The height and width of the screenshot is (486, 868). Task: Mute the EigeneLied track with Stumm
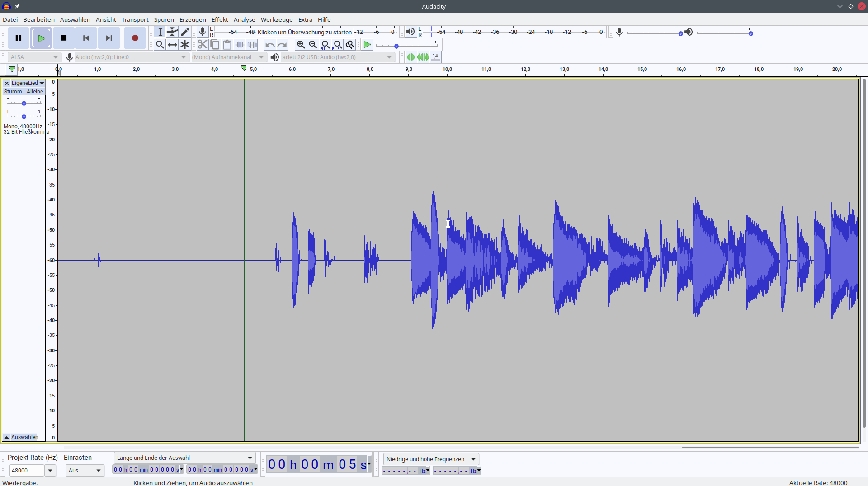click(x=13, y=91)
